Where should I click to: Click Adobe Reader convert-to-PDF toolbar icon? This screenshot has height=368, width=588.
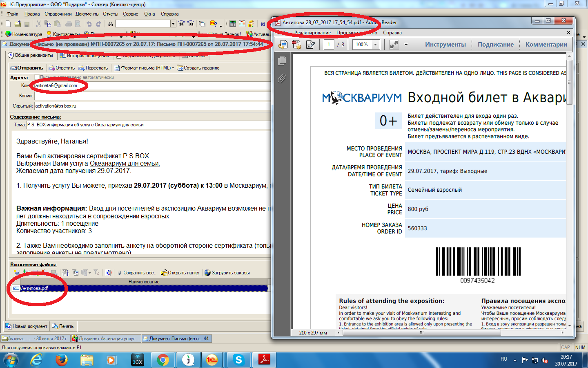pos(283,45)
